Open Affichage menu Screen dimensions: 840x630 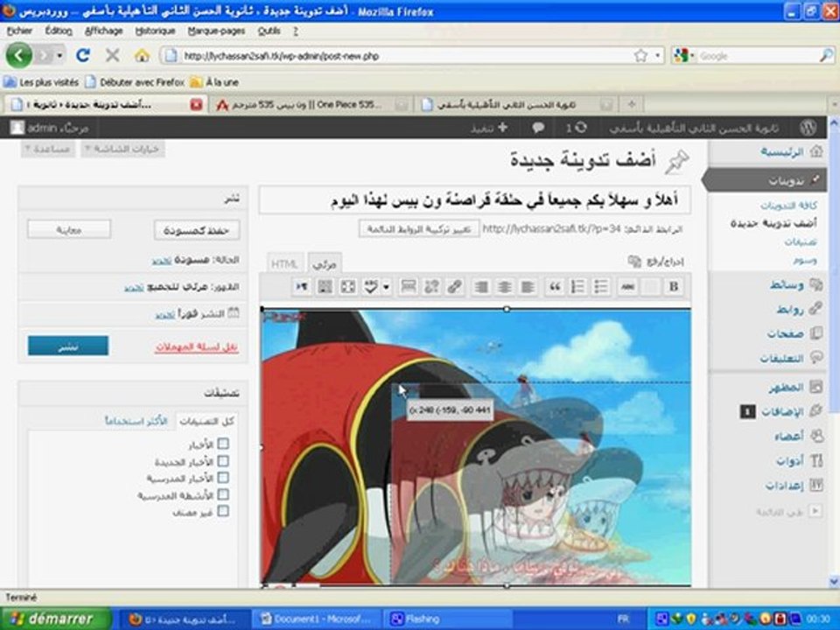point(104,31)
